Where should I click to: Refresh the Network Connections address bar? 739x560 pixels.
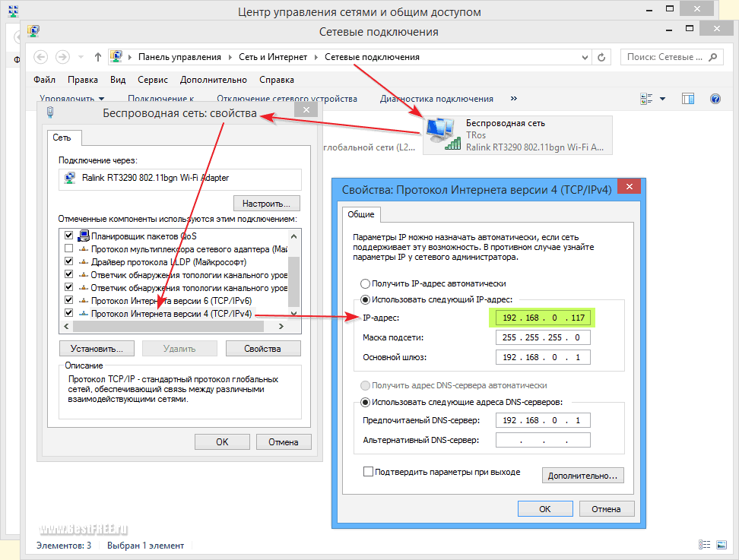tap(601, 57)
